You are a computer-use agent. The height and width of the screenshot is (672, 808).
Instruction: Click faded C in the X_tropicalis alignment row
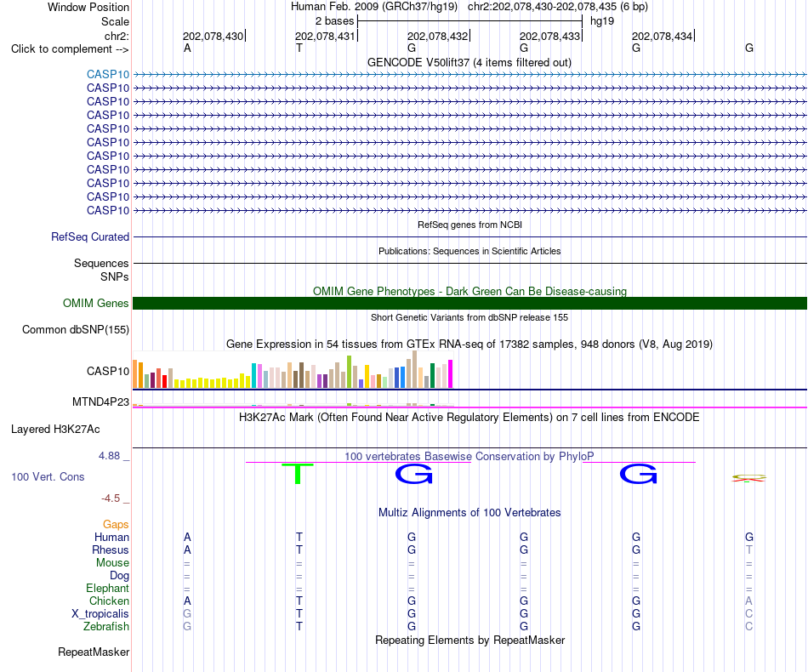click(748, 614)
